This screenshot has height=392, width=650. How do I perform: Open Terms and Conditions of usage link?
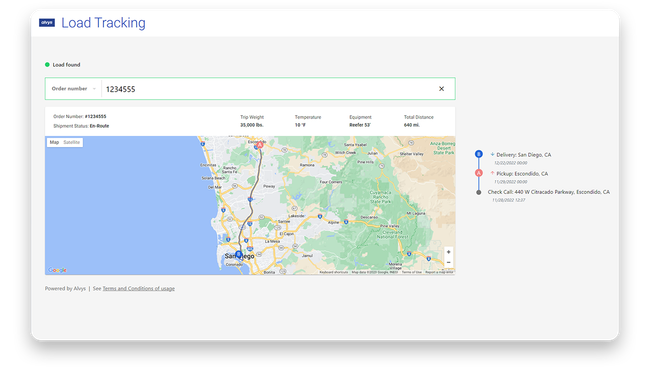138,288
